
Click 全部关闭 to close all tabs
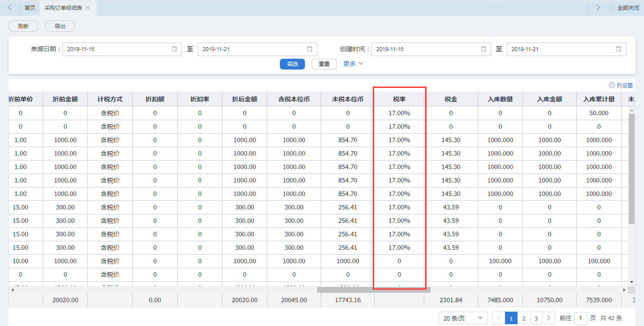pos(628,8)
